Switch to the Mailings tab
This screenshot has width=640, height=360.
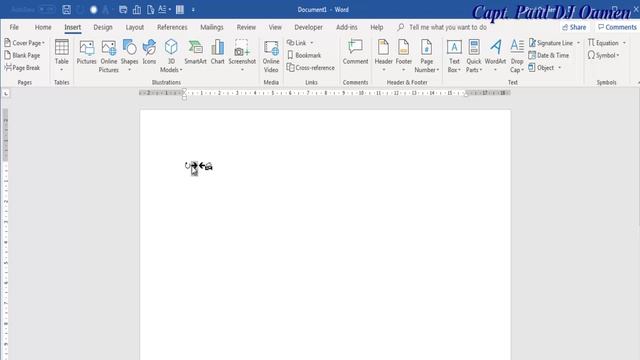pyautogui.click(x=212, y=27)
